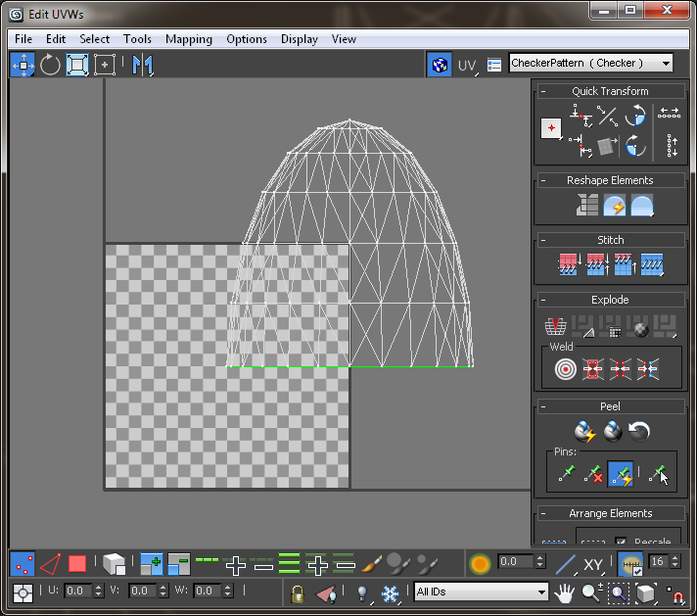The width and height of the screenshot is (697, 616).
Task: Click Grow UV Selection icon
Action: [152, 564]
